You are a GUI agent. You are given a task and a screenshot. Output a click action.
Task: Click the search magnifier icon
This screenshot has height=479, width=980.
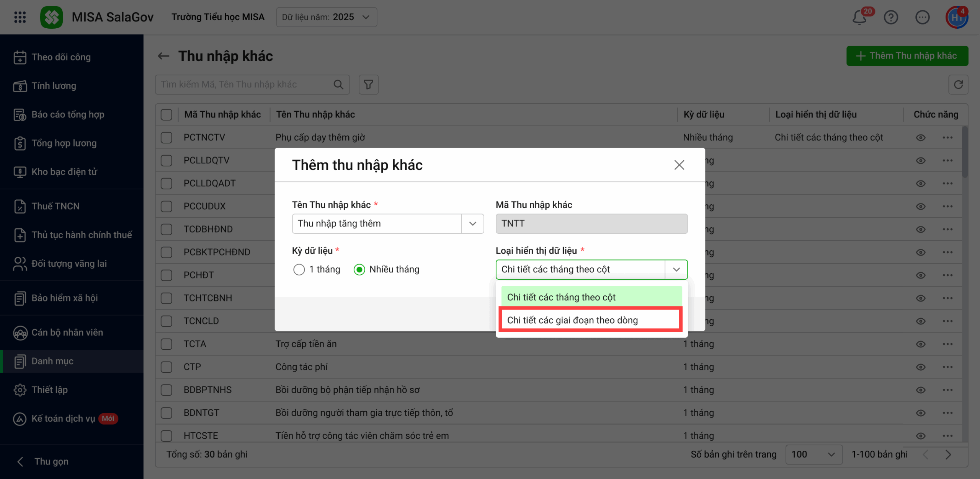(338, 85)
